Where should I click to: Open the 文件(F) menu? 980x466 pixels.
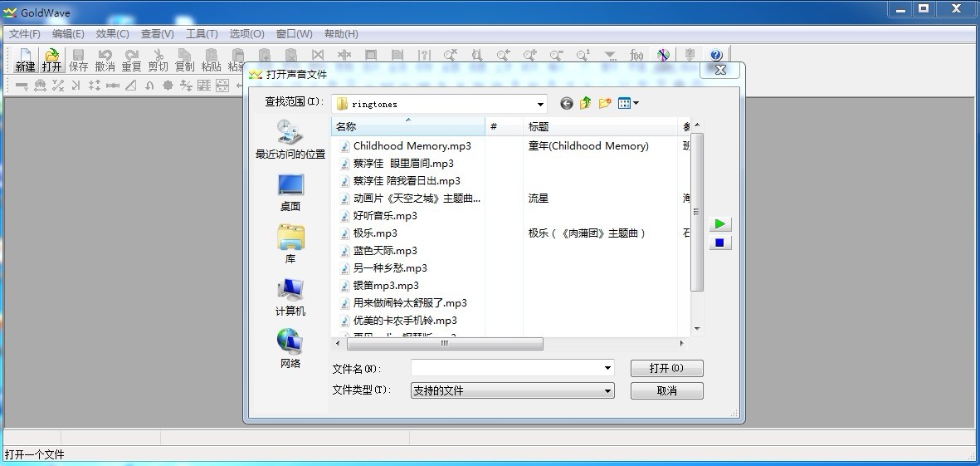pyautogui.click(x=25, y=34)
